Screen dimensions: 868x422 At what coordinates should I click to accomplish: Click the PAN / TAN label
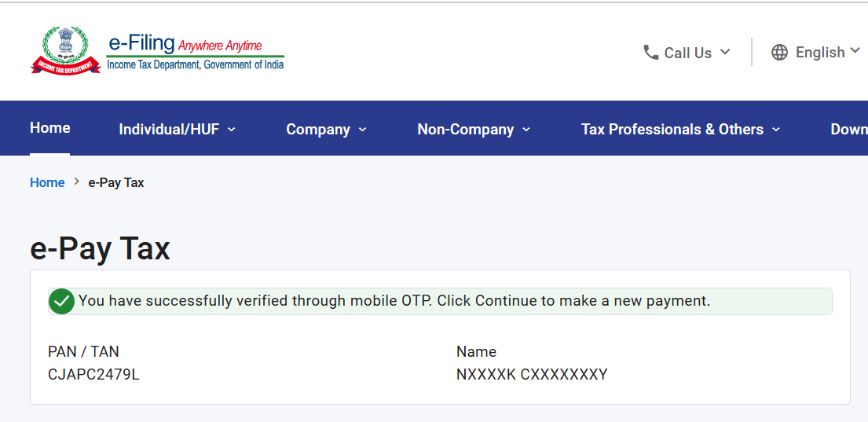83,352
